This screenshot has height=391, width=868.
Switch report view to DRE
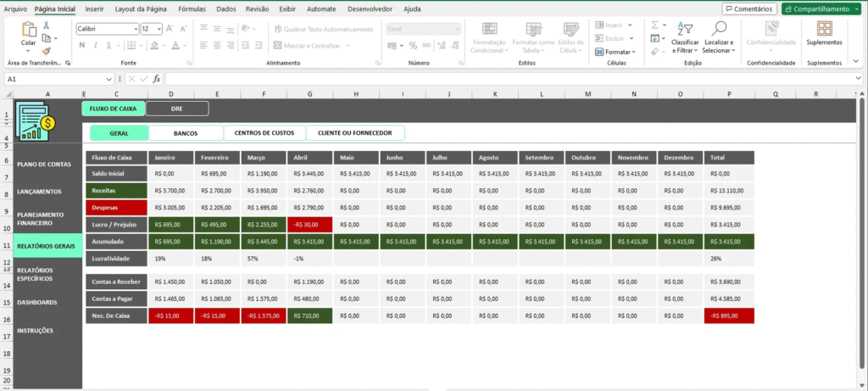click(177, 109)
